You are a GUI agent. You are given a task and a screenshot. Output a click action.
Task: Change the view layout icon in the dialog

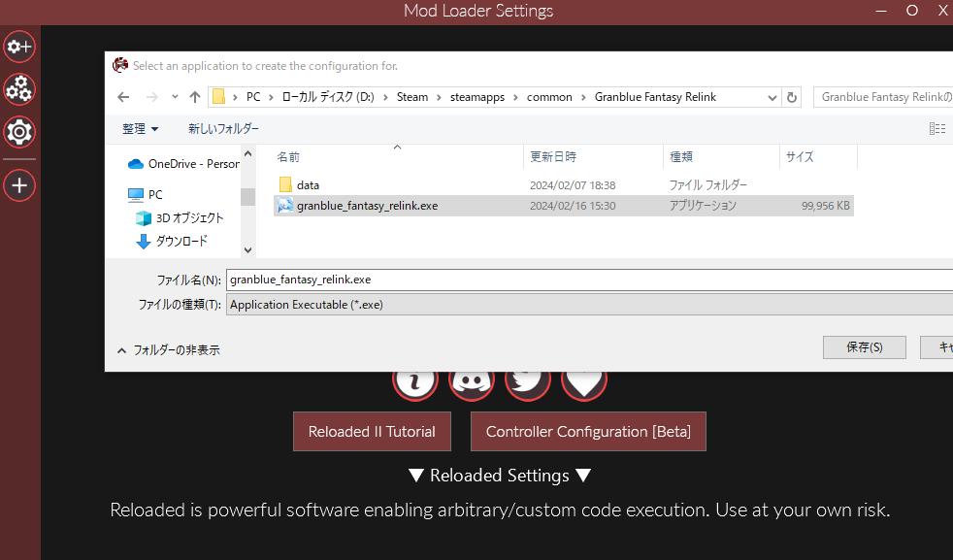click(937, 128)
